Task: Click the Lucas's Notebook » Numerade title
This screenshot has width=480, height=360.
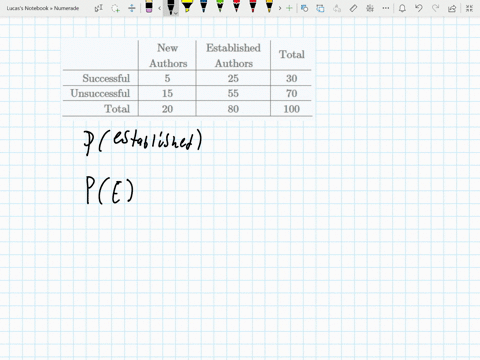Action: (43, 8)
